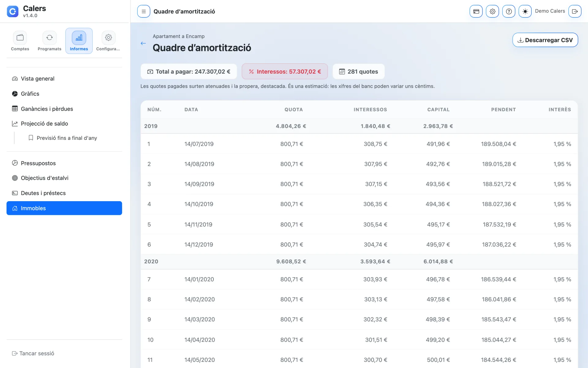
Task: Click the INTERESSOS column header
Action: [370, 109]
